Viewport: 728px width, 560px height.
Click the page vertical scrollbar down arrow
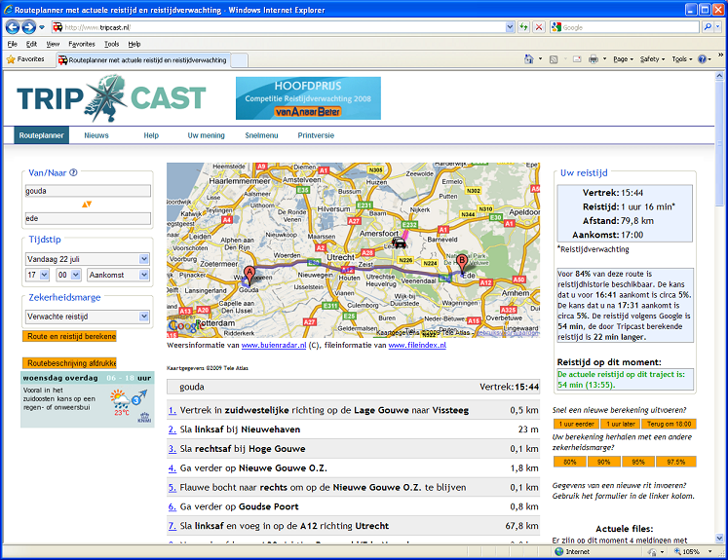tap(719, 539)
